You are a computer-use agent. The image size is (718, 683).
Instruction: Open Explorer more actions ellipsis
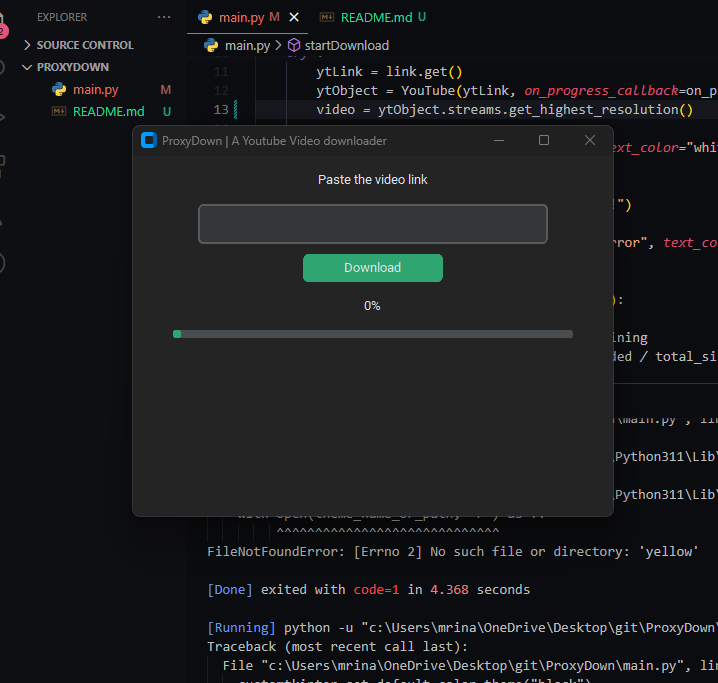(163, 17)
